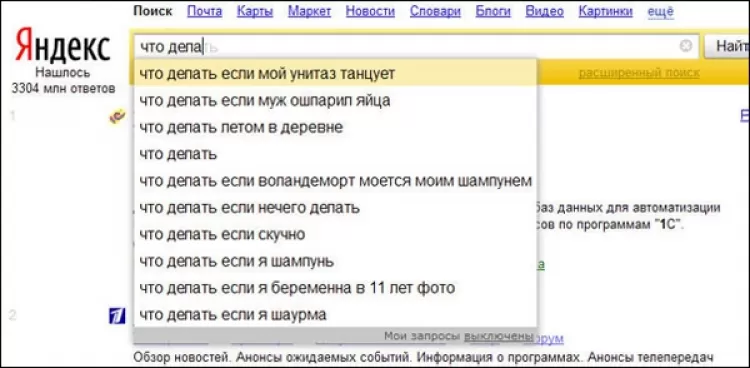Image resolution: width=750 pixels, height=368 pixels.
Task: Choose suggestion 'что делать летом в деревне'
Action: coord(335,128)
